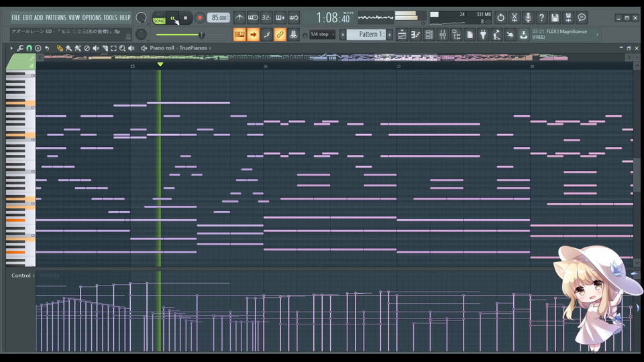Image resolution: width=644 pixels, height=362 pixels.
Task: Expand the FLEX Magnificence news panel arrow
Action: point(597,34)
